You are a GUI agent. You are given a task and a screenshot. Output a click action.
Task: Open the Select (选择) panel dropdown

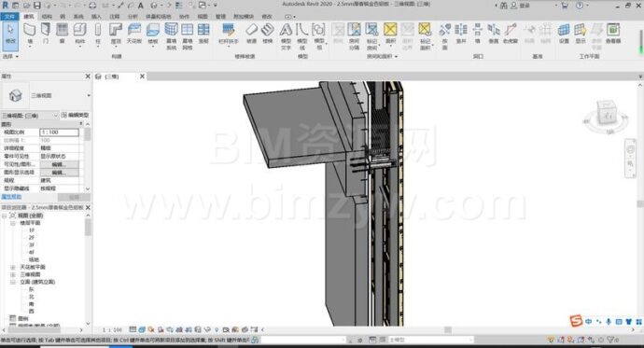click(x=10, y=56)
